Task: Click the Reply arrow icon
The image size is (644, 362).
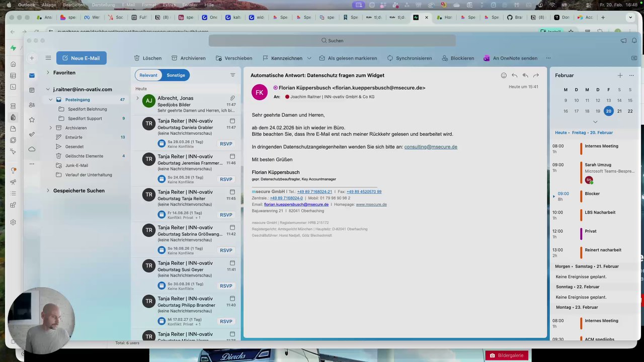Action: [x=514, y=75]
